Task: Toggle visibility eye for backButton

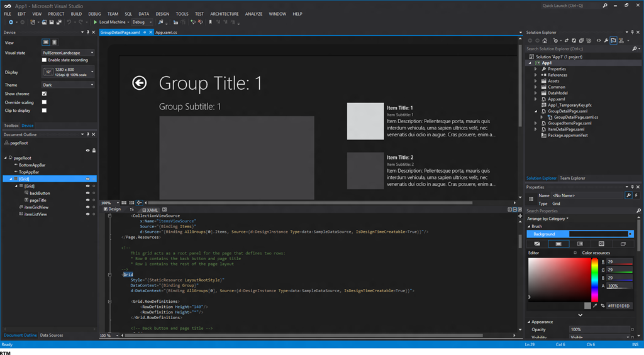Action: pos(87,193)
